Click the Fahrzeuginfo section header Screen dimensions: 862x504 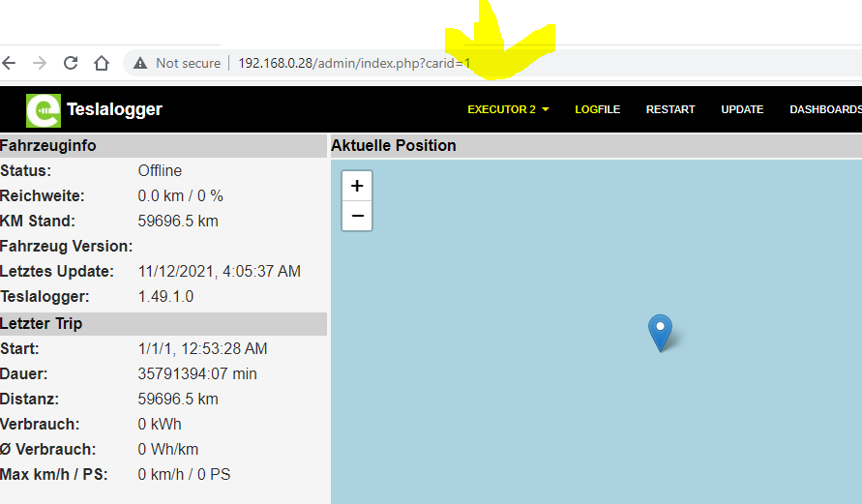(x=163, y=146)
